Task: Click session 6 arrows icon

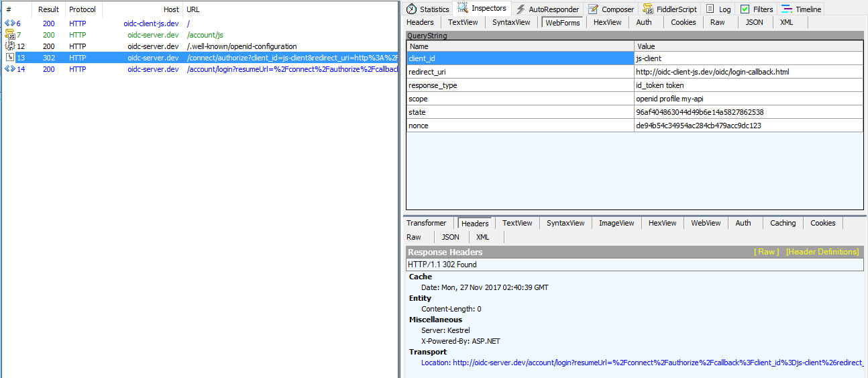Action: pos(9,23)
